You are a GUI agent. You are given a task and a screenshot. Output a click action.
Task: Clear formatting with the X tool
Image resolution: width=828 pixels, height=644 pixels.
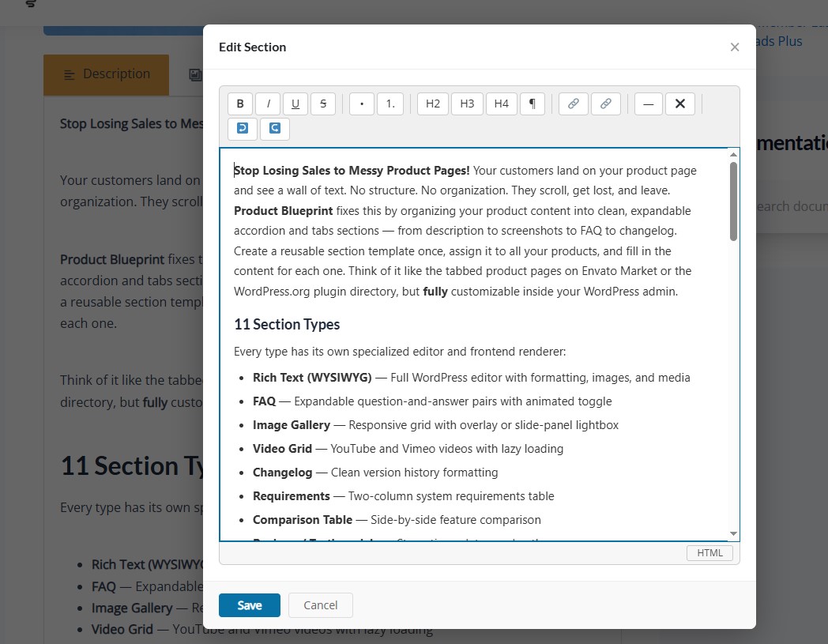680,103
